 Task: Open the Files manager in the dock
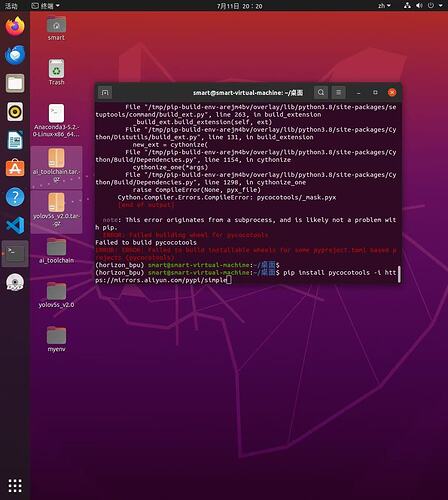coord(15,83)
